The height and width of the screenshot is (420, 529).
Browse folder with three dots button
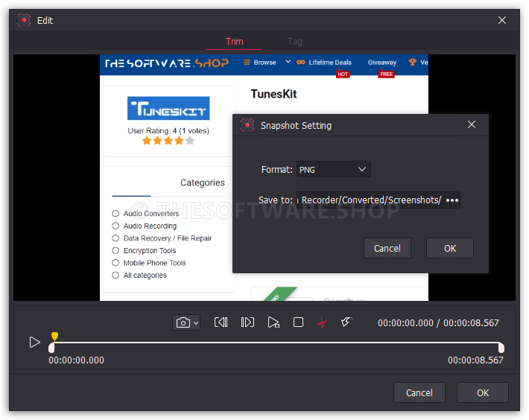click(x=452, y=200)
